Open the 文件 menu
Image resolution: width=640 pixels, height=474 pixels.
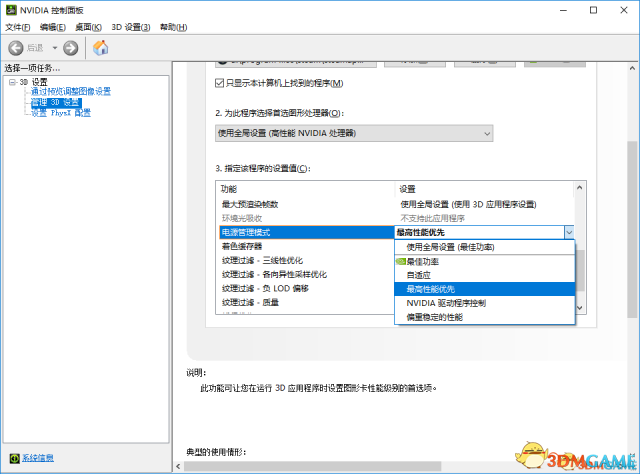click(18, 26)
